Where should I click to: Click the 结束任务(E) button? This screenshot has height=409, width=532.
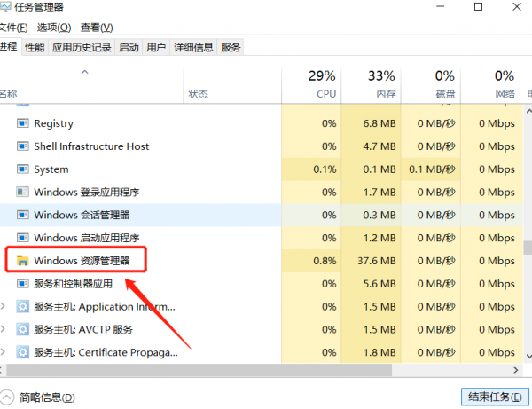click(495, 397)
